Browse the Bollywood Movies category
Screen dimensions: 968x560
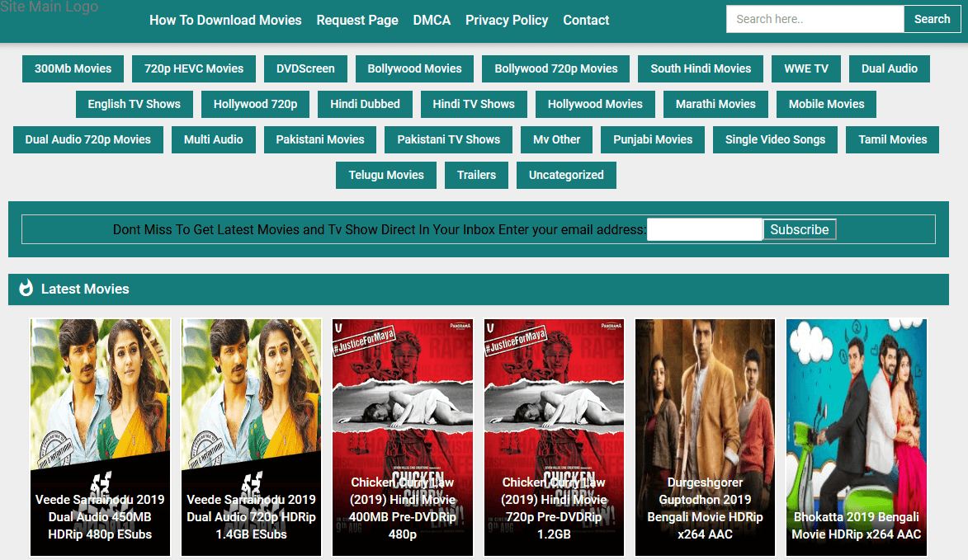pos(414,68)
